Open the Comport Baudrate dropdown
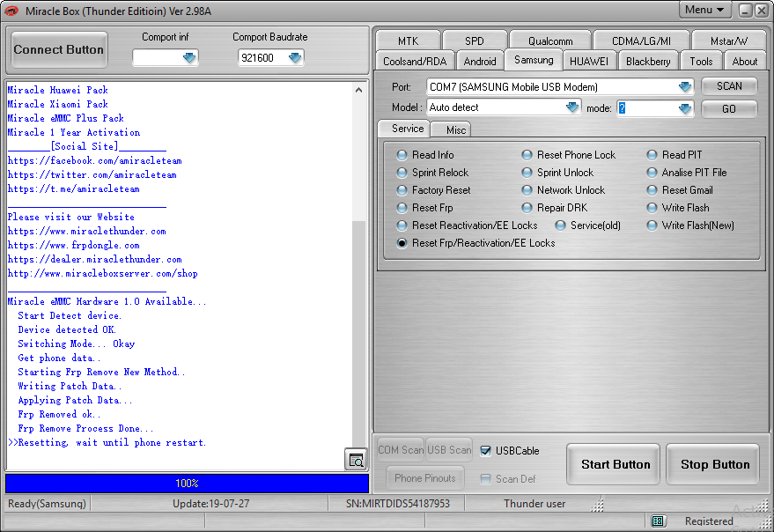774x532 pixels. pyautogui.click(x=295, y=58)
